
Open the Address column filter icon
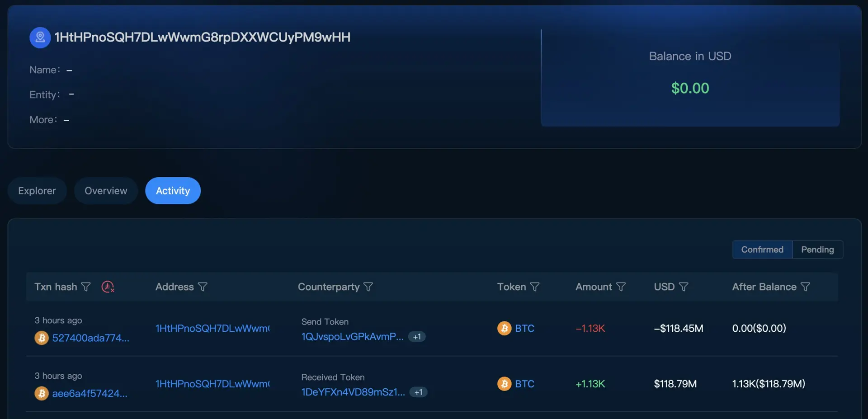[203, 287]
